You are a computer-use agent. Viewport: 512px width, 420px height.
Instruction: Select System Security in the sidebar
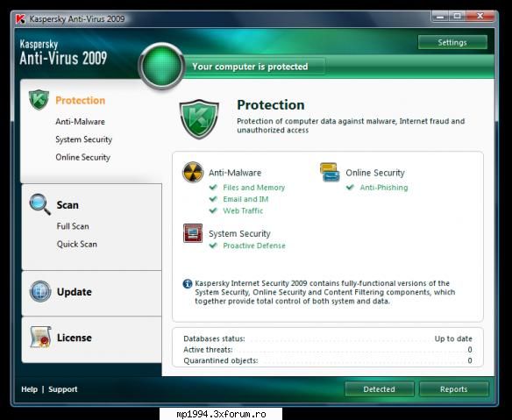pyautogui.click(x=83, y=139)
